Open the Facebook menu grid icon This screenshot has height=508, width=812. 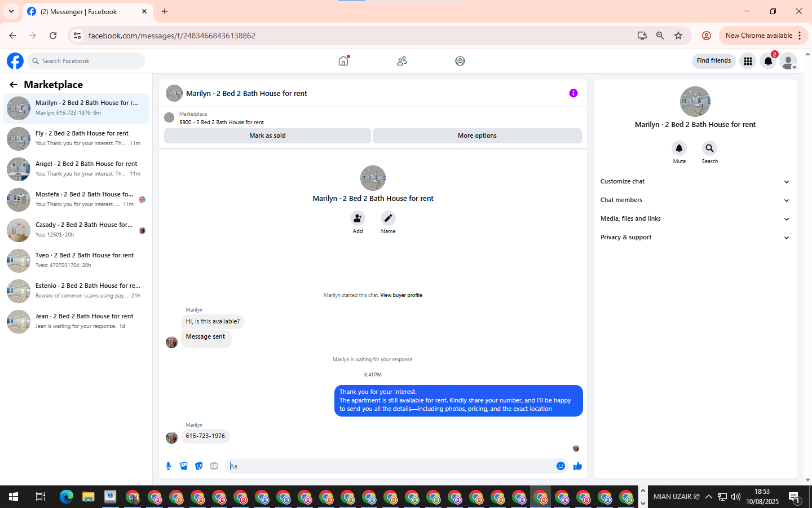(x=748, y=61)
